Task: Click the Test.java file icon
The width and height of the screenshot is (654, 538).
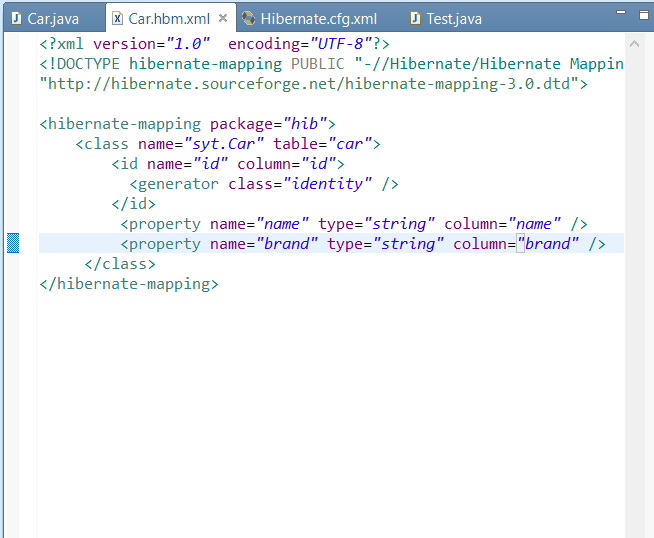Action: (415, 18)
